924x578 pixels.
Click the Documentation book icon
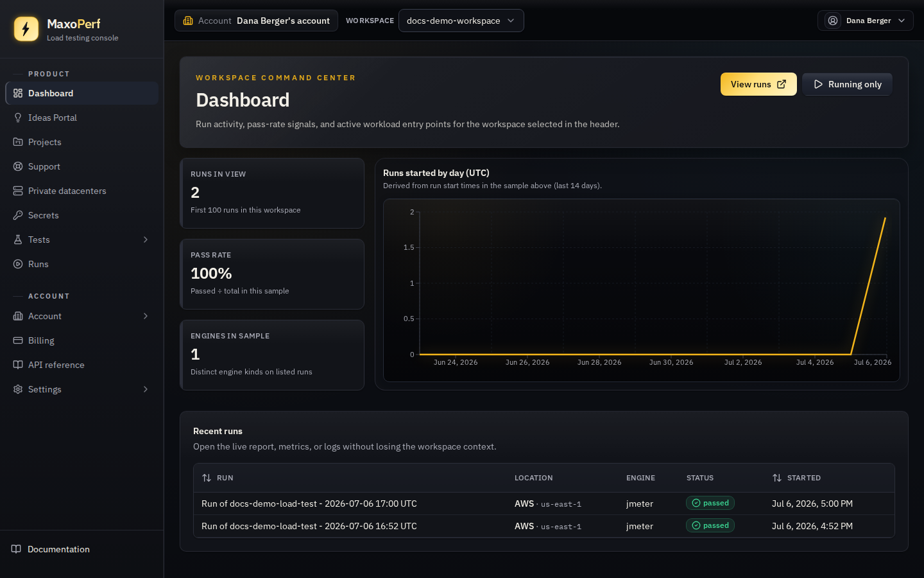pyautogui.click(x=16, y=549)
